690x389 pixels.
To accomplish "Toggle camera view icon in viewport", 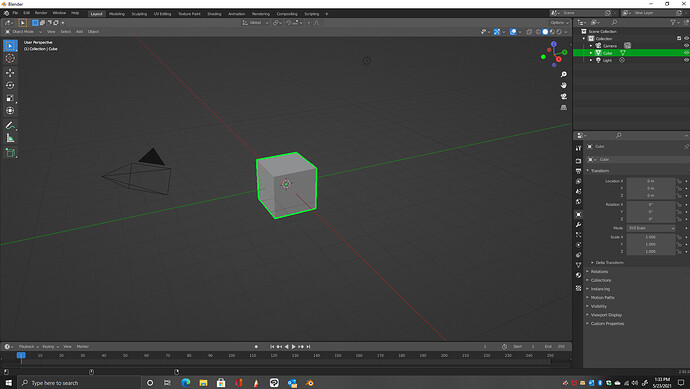I will (x=564, y=96).
